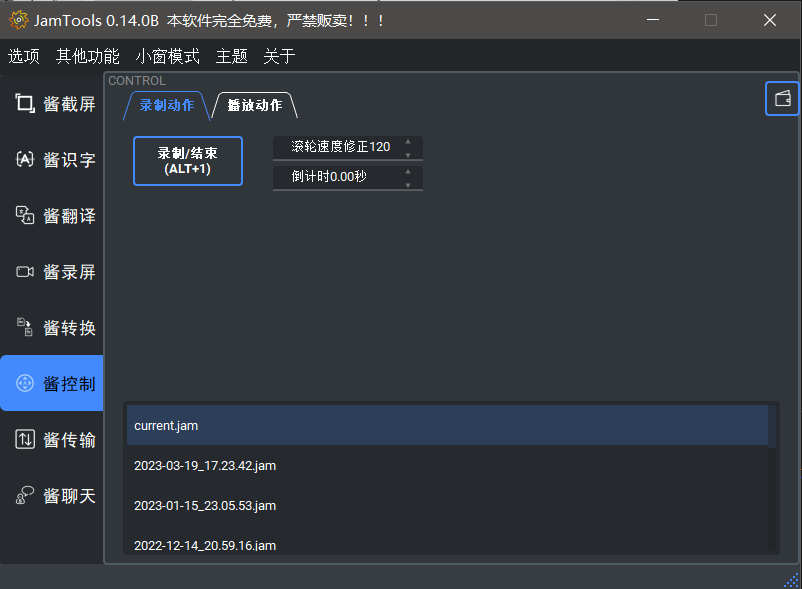Viewport: 802px width, 589px height.
Task: Click the window resize grip at bottom right
Action: click(791, 581)
